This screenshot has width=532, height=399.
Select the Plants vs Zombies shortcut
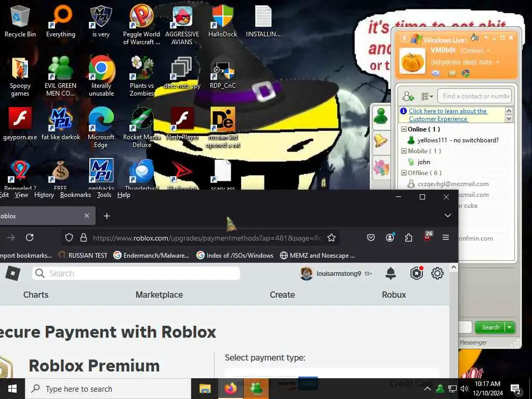[141, 77]
